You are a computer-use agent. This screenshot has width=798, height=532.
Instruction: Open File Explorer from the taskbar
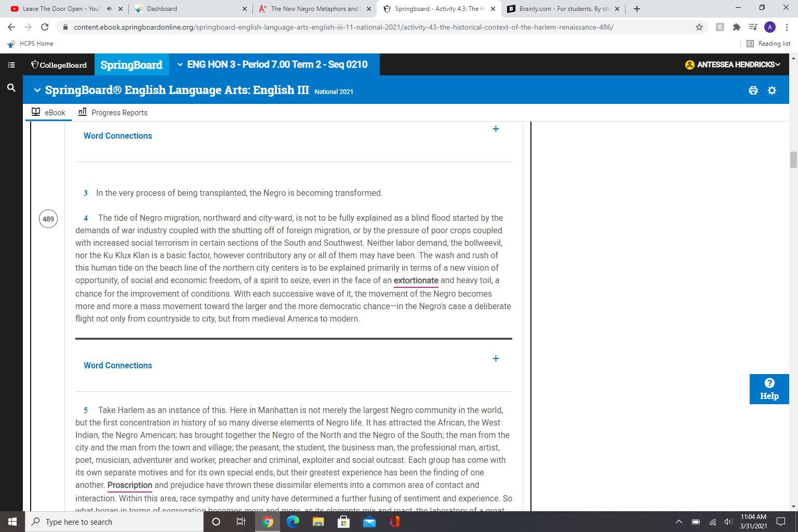pyautogui.click(x=318, y=522)
